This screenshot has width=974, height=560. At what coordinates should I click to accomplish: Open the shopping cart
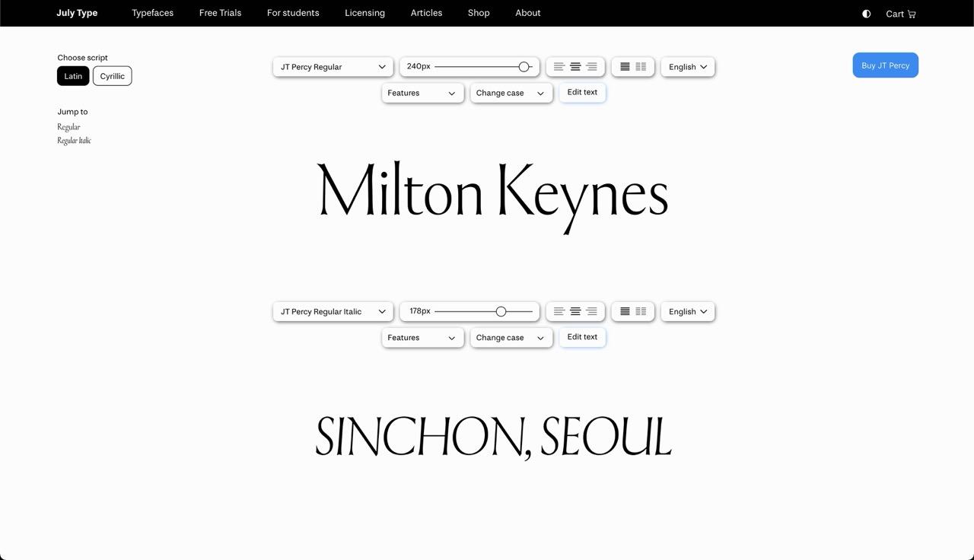pos(900,14)
